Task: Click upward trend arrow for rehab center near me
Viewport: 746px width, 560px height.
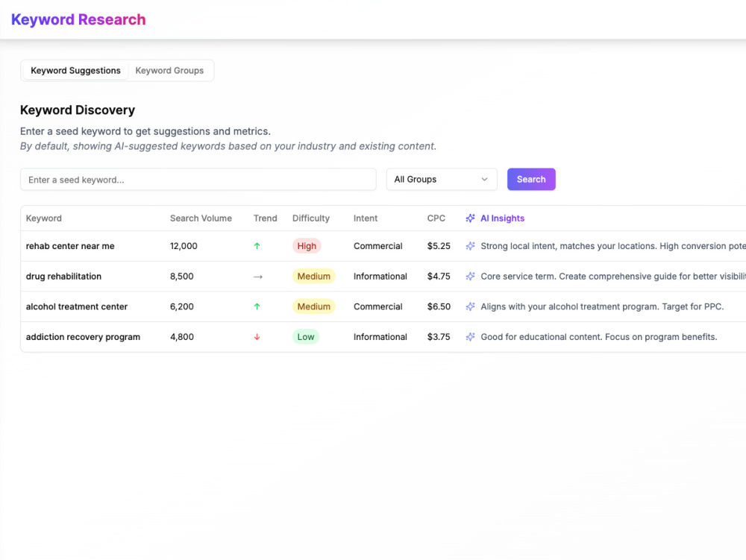Action: click(257, 246)
